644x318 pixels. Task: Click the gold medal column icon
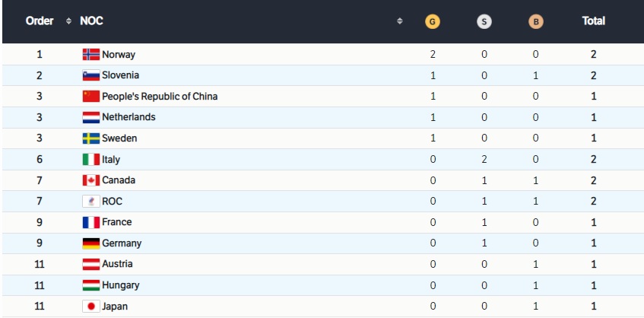[432, 22]
